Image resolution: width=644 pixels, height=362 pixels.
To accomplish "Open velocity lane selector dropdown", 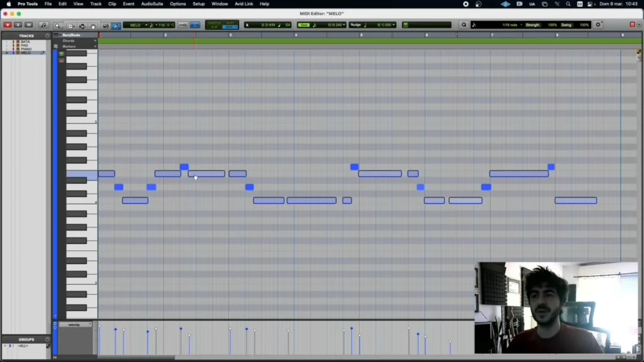I will (x=75, y=325).
